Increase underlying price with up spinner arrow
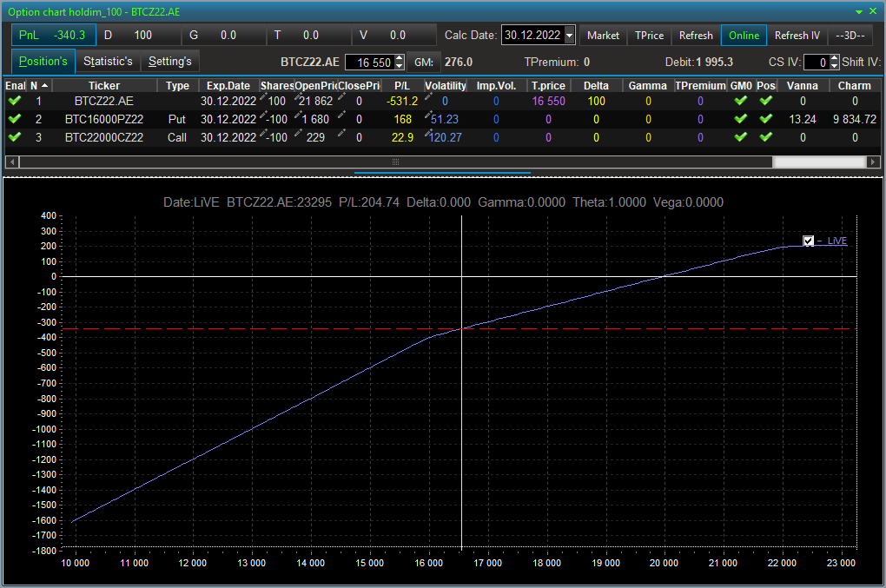This screenshot has height=588, width=886. [x=399, y=58]
